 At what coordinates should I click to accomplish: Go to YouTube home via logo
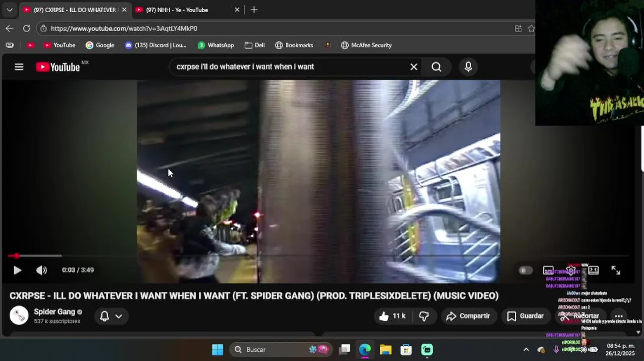pyautogui.click(x=58, y=67)
